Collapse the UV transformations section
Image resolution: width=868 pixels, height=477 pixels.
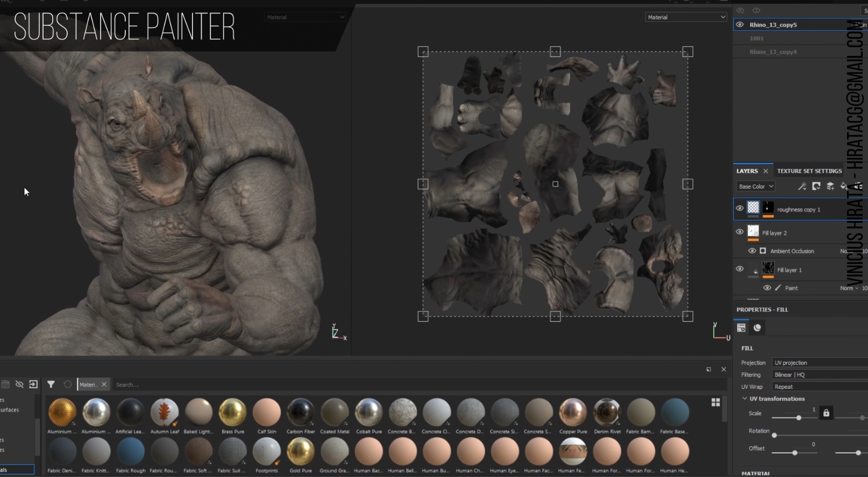(745, 398)
